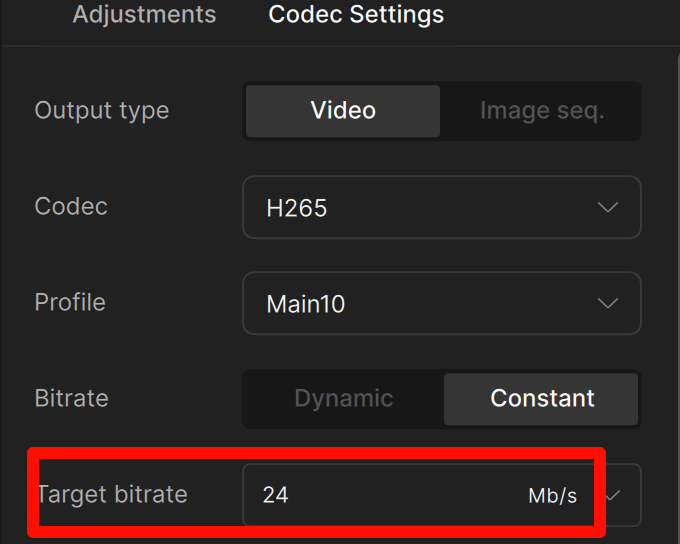Viewport: 680px width, 544px height.
Task: Click the Output type label
Action: 102,110
